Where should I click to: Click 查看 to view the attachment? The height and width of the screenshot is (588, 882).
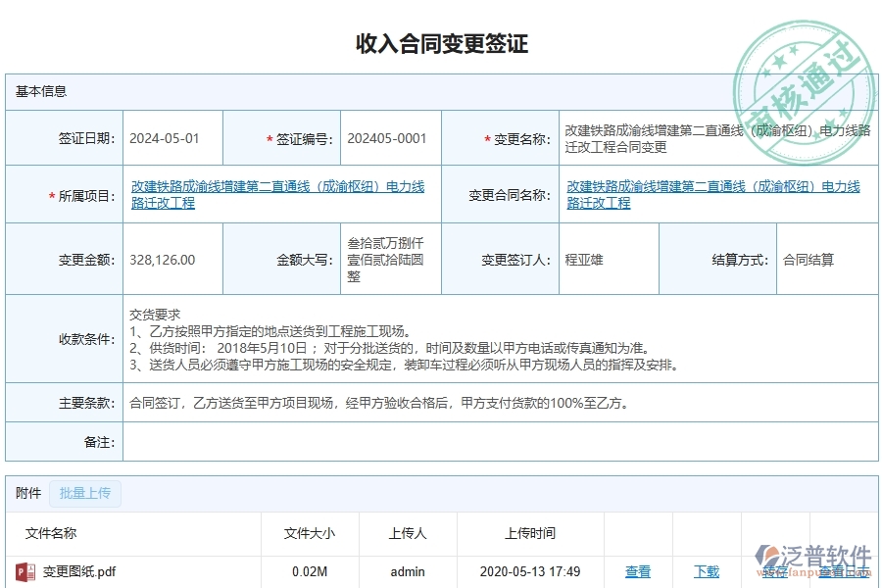[x=637, y=571]
